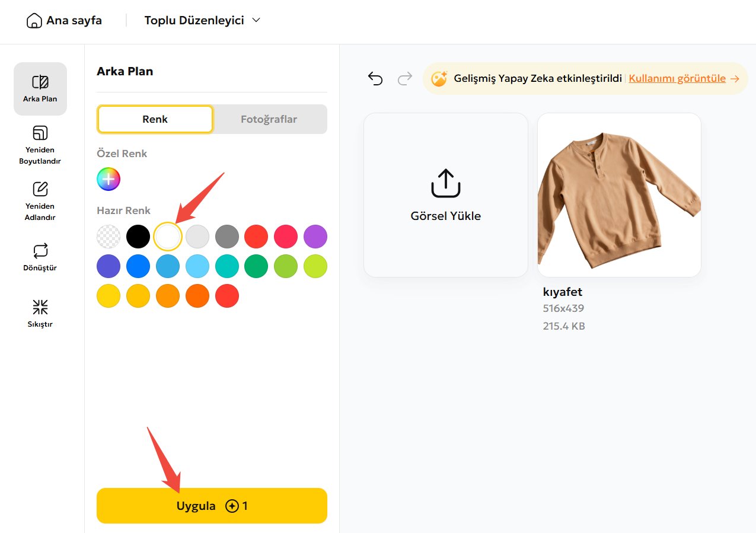Open the Arka Plan sidebar tool
The height and width of the screenshot is (533, 756).
[x=40, y=89]
